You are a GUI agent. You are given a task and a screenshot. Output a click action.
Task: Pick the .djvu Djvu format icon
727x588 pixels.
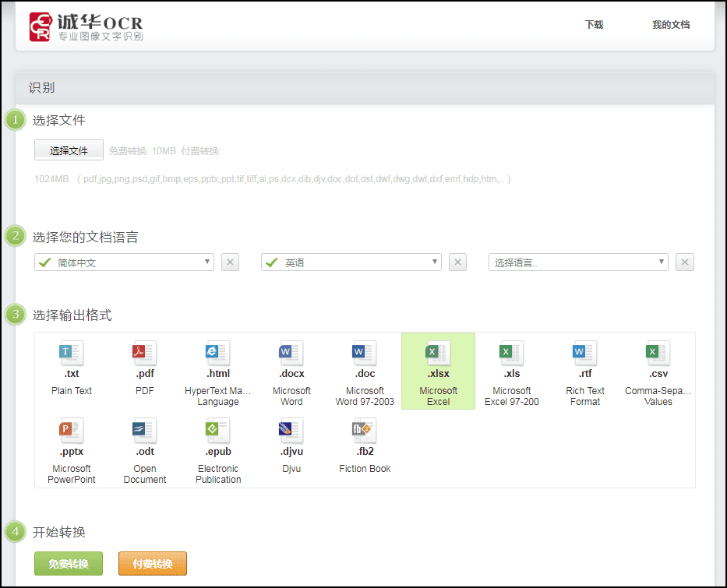pos(291,431)
